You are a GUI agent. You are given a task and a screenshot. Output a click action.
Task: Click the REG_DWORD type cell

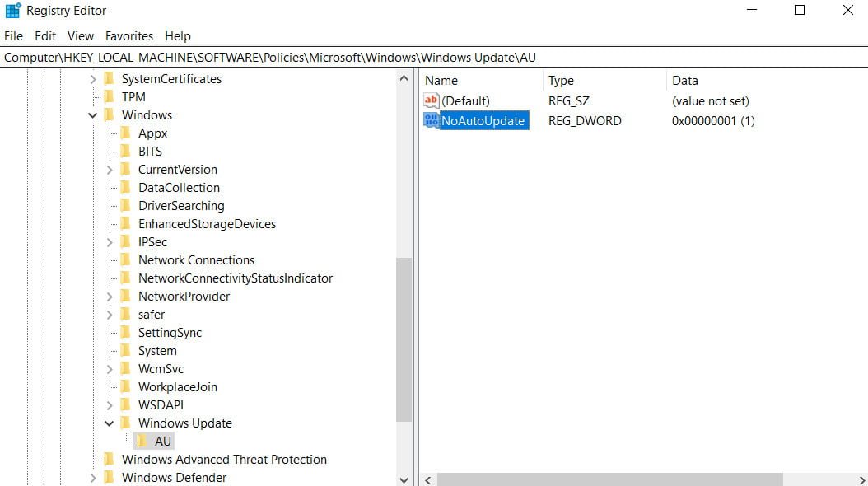[x=585, y=120]
